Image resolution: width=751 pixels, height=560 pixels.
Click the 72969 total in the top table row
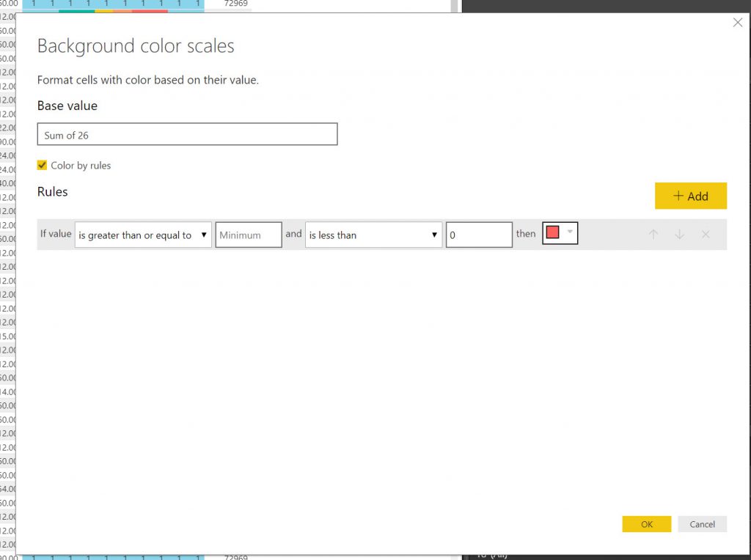235,4
